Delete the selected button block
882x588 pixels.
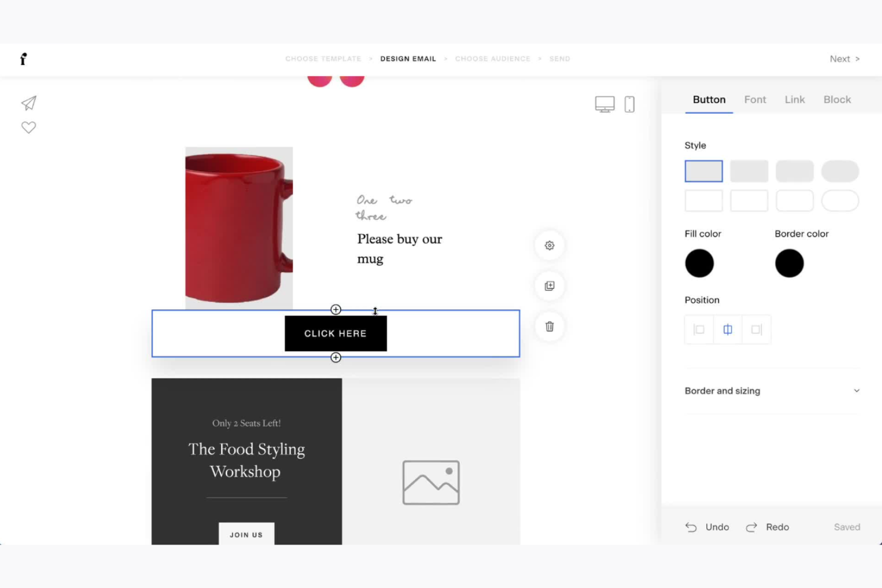coord(549,326)
